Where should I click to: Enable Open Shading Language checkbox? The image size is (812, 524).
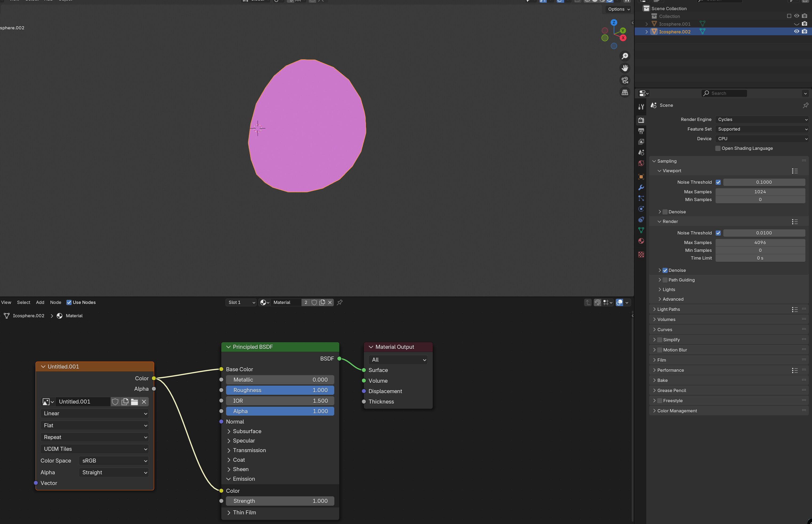[718, 148]
